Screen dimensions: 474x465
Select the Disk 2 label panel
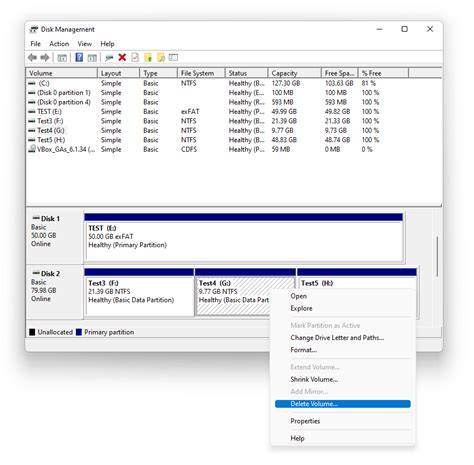pos(55,291)
